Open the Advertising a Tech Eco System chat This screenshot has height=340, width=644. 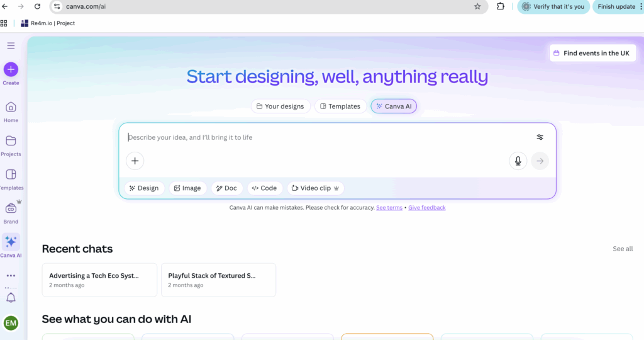point(99,280)
